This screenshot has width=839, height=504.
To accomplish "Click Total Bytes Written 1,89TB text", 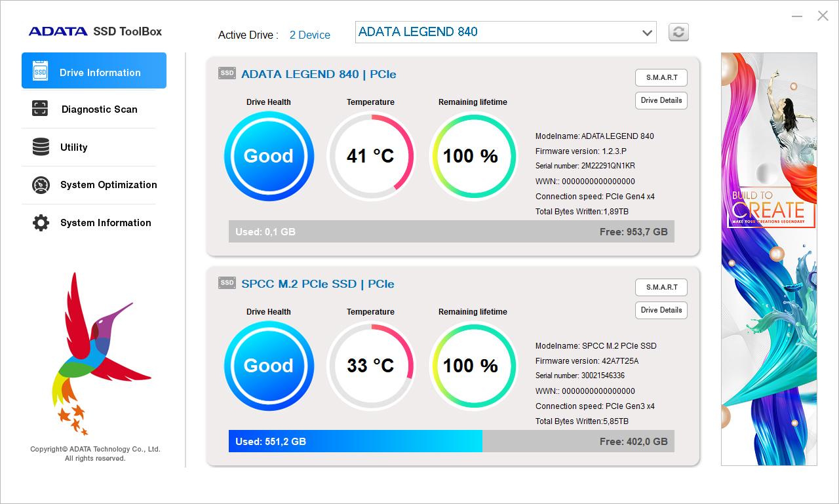I will 582,212.
